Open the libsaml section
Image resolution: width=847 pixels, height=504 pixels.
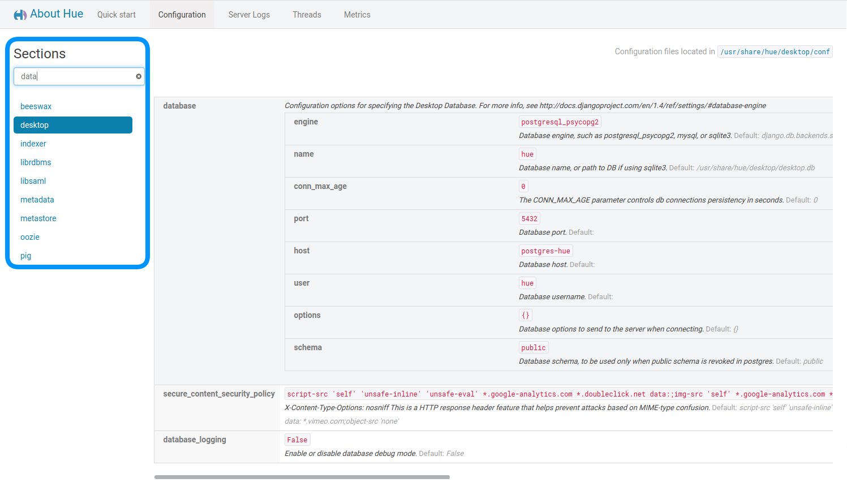coord(33,181)
